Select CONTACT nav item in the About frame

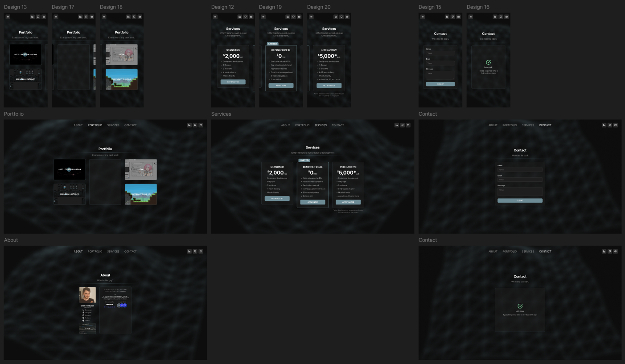pos(130,251)
